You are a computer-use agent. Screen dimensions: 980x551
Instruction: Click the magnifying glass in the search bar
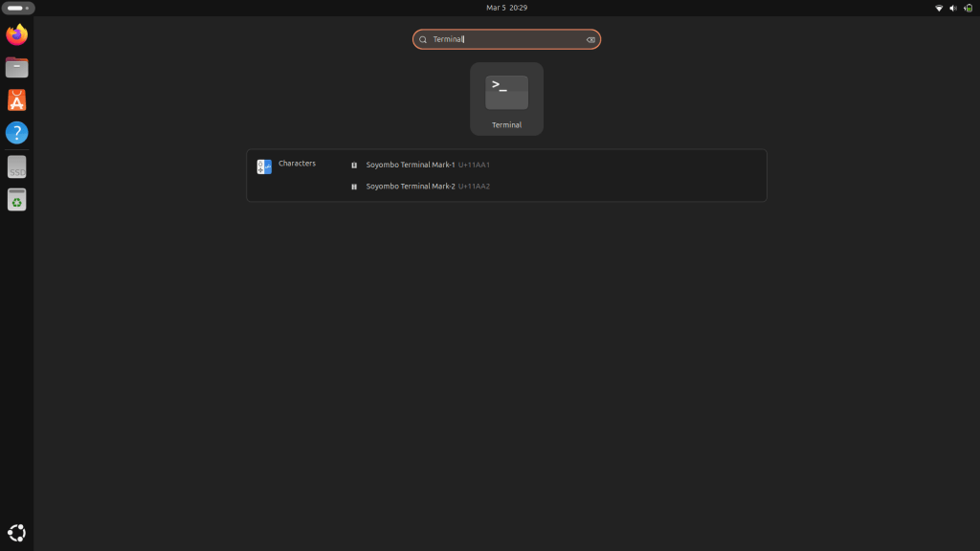(x=423, y=39)
